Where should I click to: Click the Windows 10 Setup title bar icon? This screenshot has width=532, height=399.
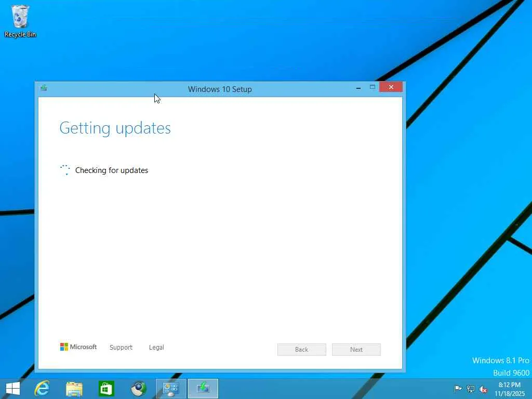44,88
